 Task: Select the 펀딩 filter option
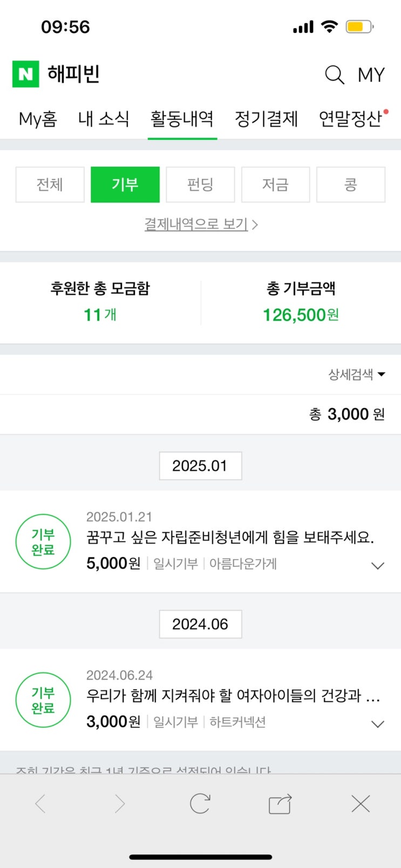click(x=200, y=185)
